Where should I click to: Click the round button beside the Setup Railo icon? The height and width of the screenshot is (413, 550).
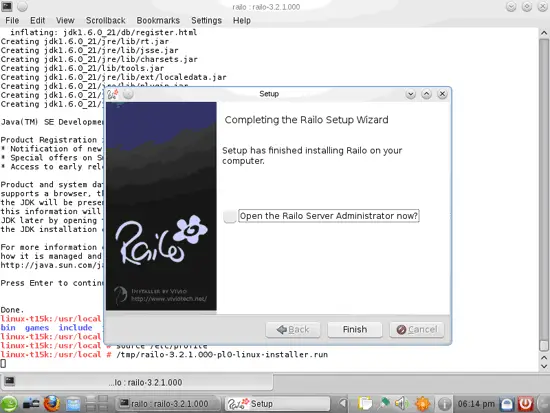click(x=128, y=94)
